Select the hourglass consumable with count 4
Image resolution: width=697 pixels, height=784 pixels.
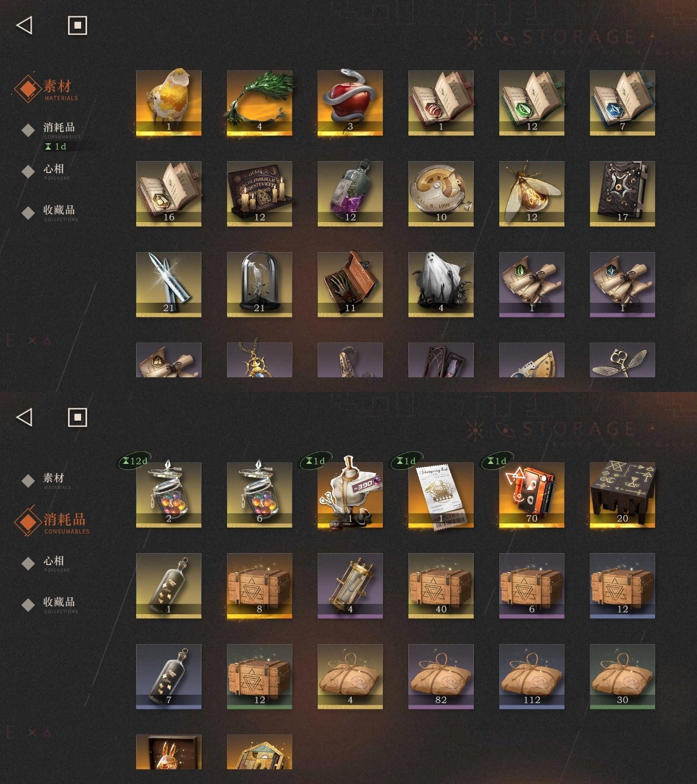tap(350, 586)
